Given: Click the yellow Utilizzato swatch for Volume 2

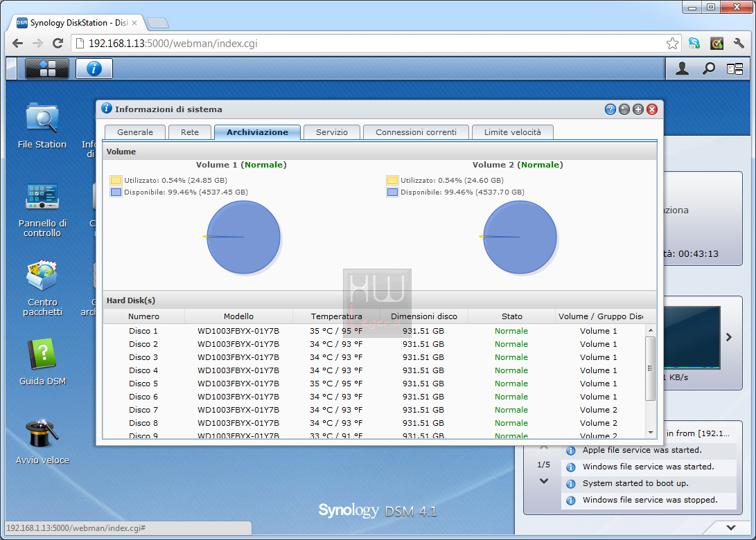Looking at the screenshot, I should (392, 180).
